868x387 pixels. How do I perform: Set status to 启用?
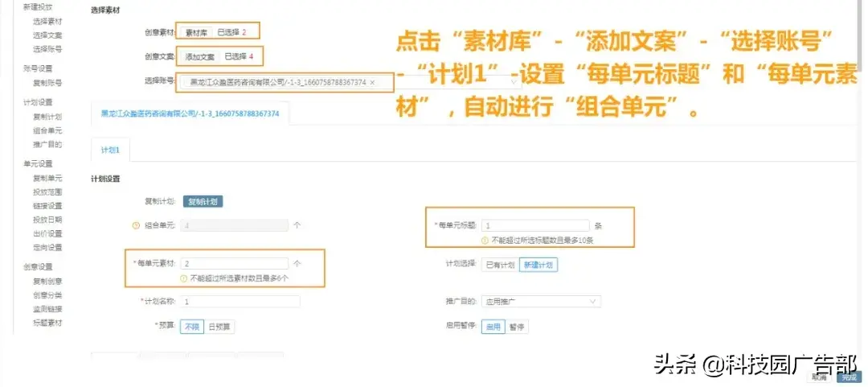[x=493, y=327]
